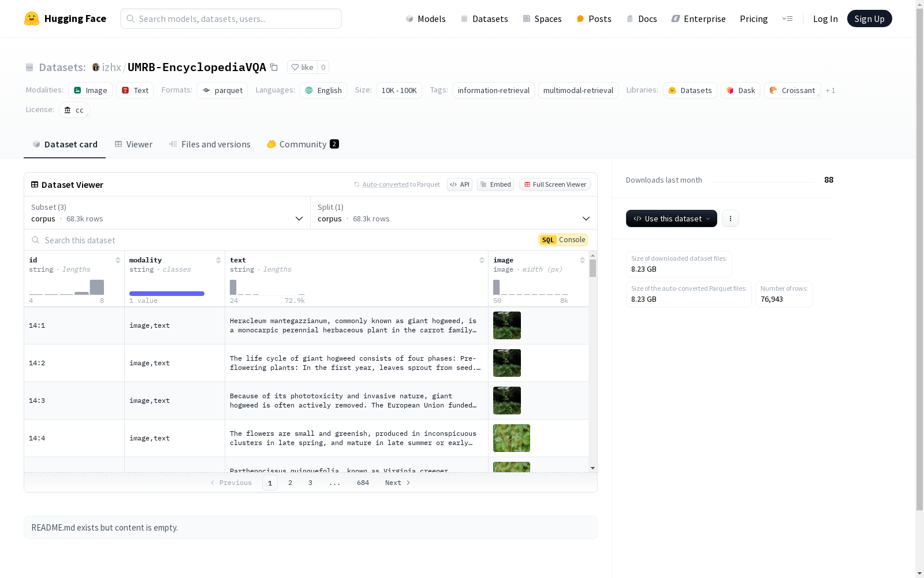
Task: Click Next page
Action: tap(398, 483)
